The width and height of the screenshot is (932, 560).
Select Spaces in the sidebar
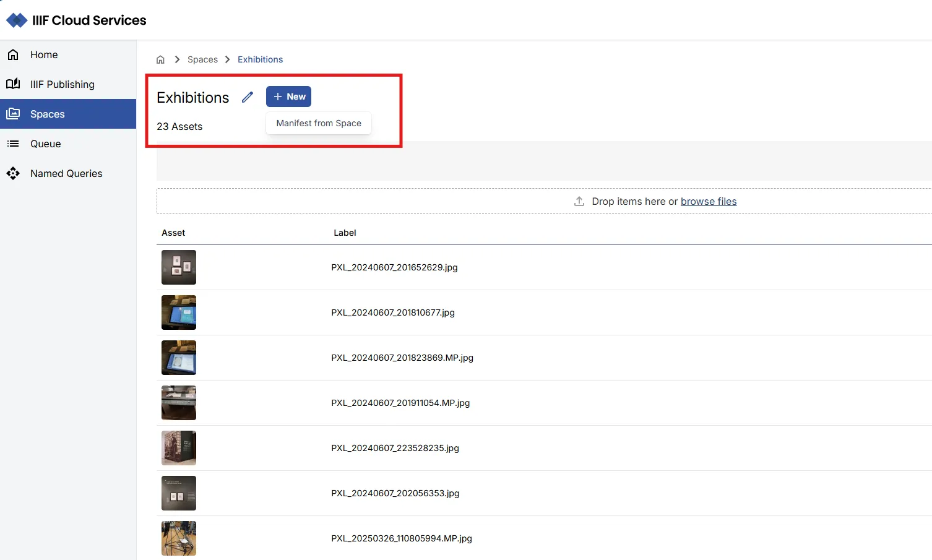tap(68, 114)
